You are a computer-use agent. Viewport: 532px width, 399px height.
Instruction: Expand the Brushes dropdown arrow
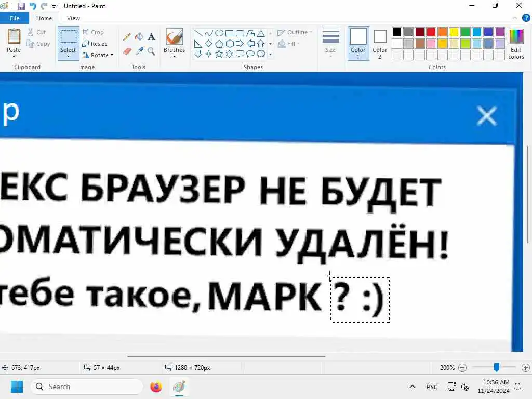point(175,56)
